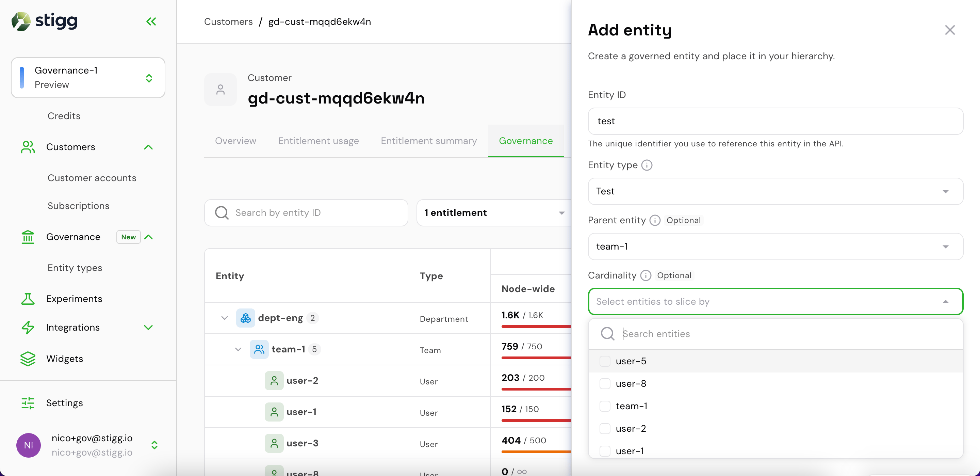Screen dimensions: 980x476
Task: Click the New badge next to Governance
Action: (128, 237)
